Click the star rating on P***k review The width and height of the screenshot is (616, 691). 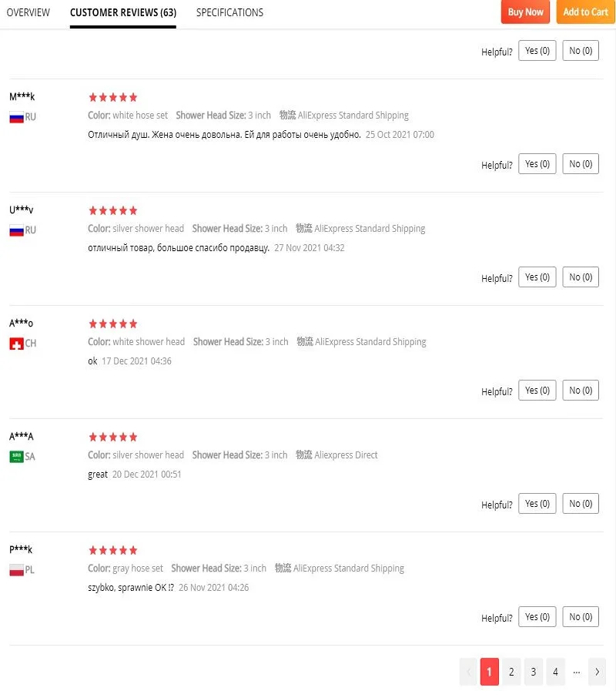tap(112, 550)
